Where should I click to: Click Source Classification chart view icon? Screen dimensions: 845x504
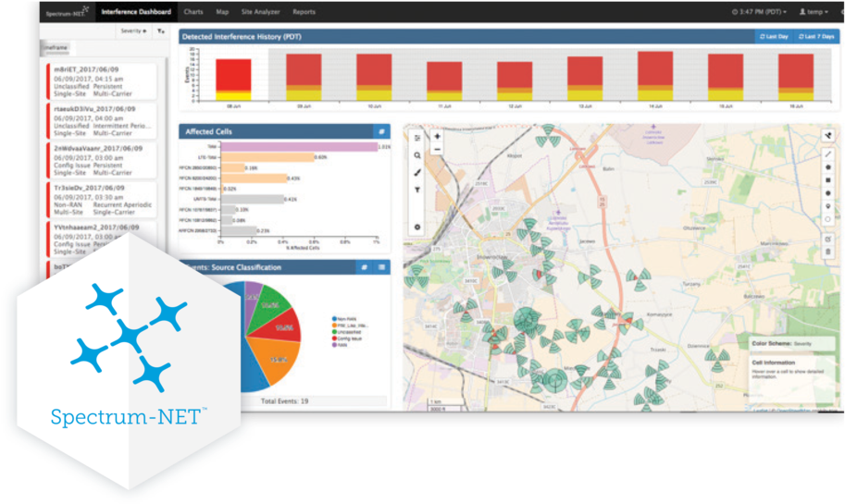(365, 267)
